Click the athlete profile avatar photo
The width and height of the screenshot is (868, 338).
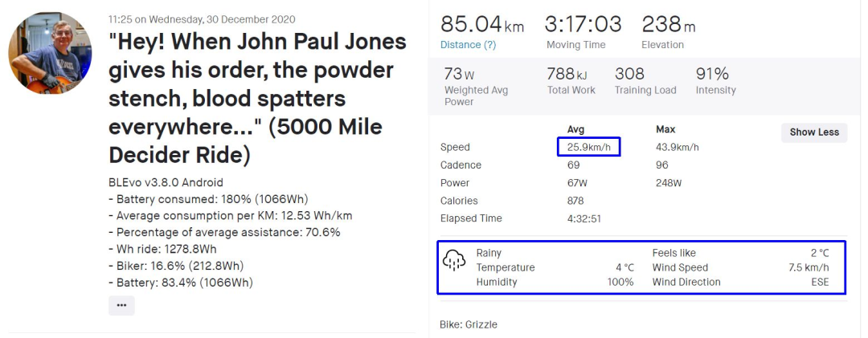point(50,53)
